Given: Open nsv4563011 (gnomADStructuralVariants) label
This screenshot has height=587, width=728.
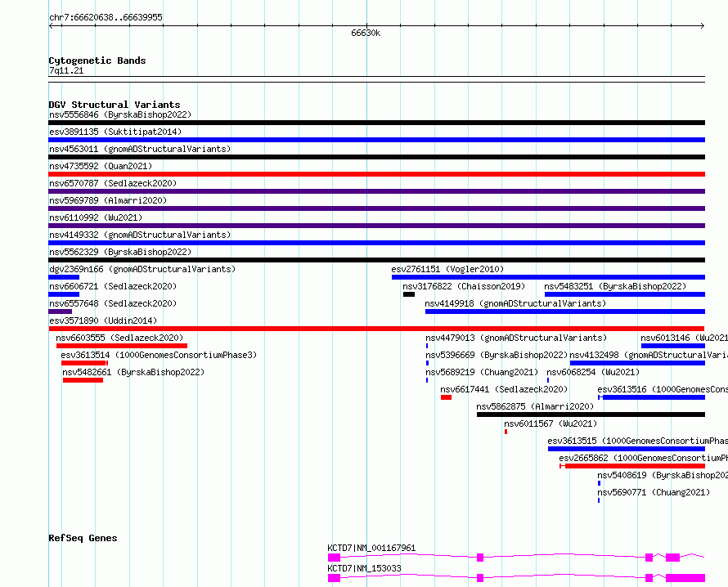Looking at the screenshot, I should point(140,149).
